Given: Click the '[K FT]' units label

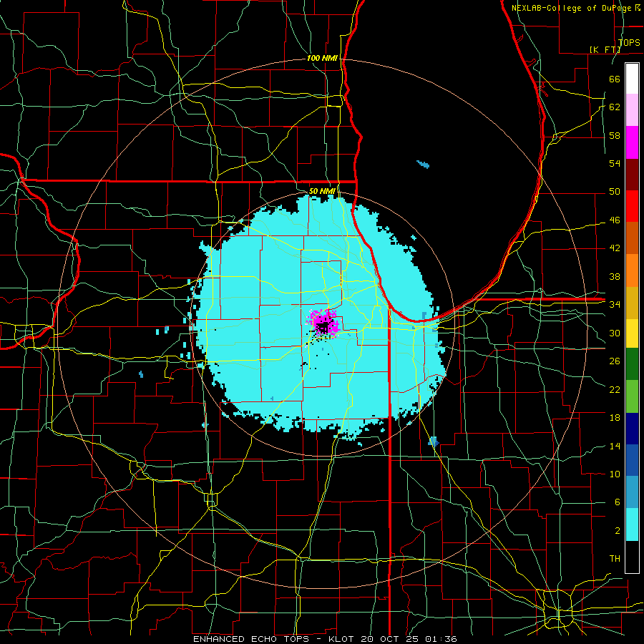Looking at the screenshot, I should click(605, 49).
